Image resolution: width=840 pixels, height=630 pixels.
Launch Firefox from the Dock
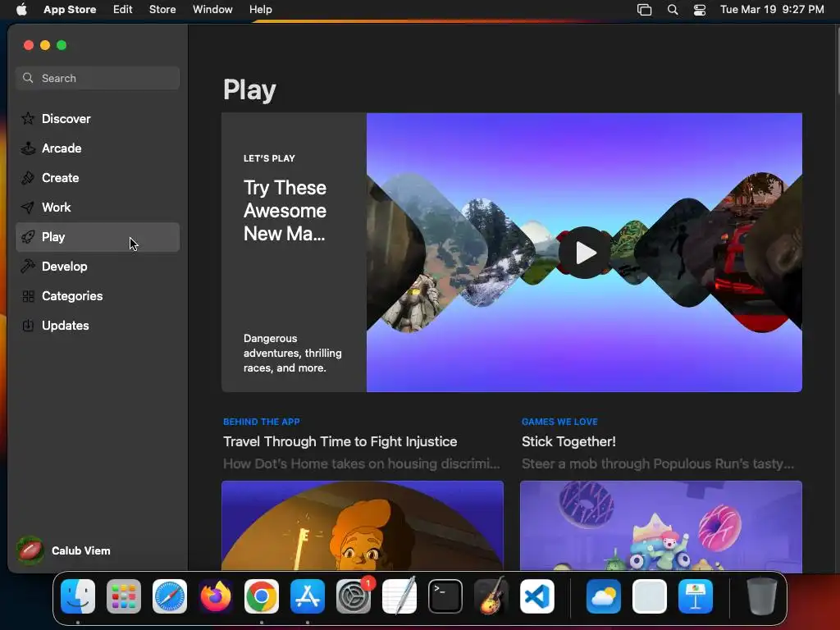[x=216, y=596]
